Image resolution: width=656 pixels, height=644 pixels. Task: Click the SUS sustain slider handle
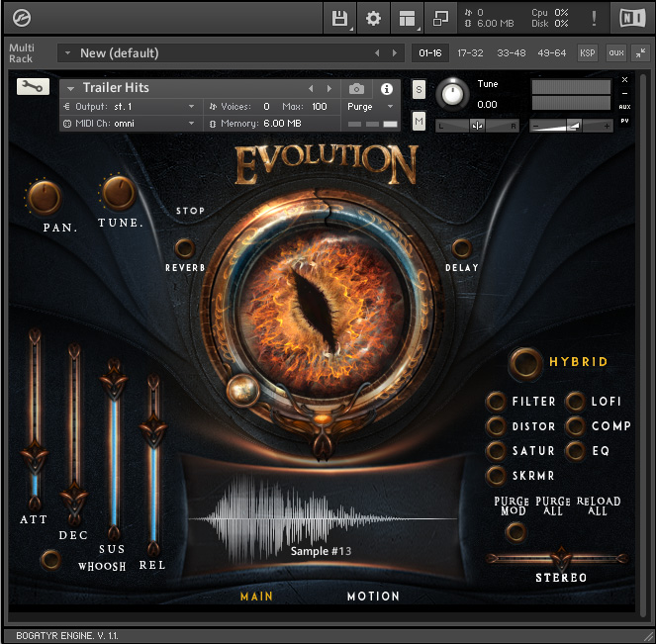click(114, 383)
